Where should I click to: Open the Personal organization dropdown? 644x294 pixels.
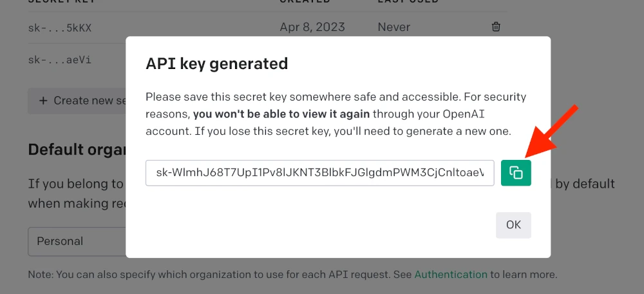point(76,241)
